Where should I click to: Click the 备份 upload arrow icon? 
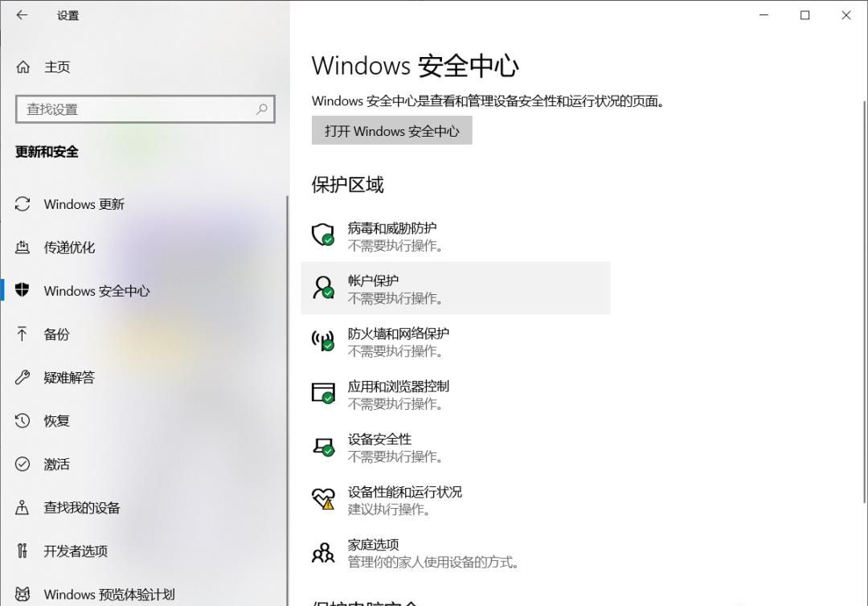pyautogui.click(x=23, y=334)
